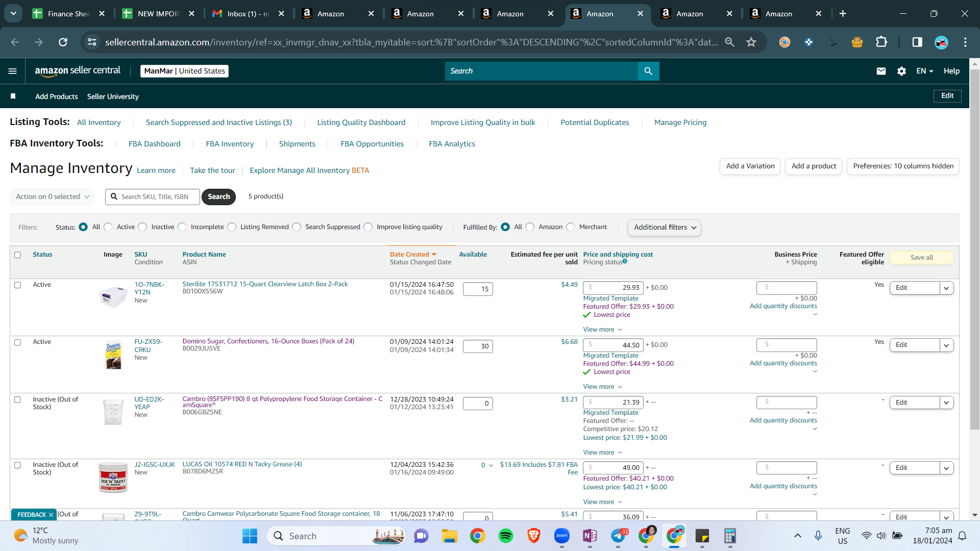The height and width of the screenshot is (551, 980).
Task: Reload the page with the refresh icon
Action: (x=63, y=42)
